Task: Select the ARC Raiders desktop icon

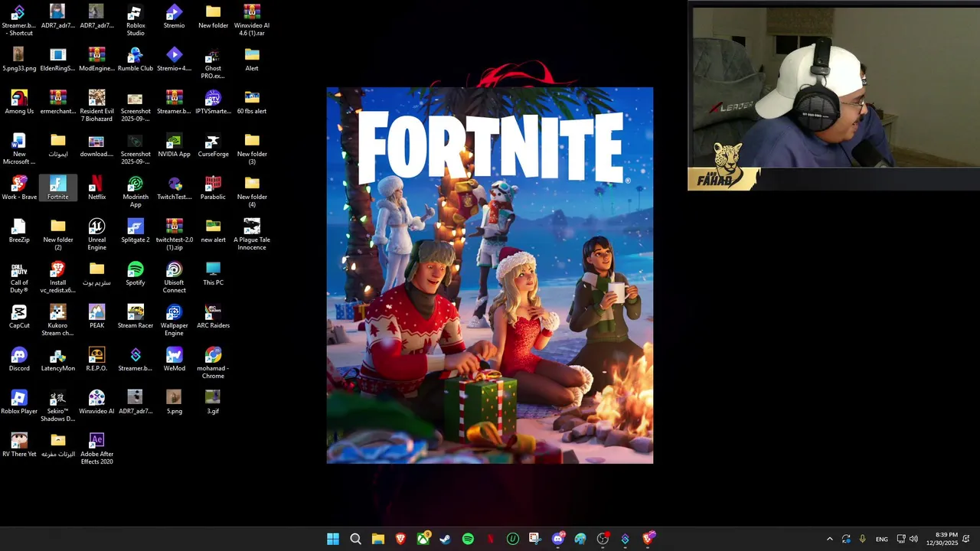Action: click(213, 316)
